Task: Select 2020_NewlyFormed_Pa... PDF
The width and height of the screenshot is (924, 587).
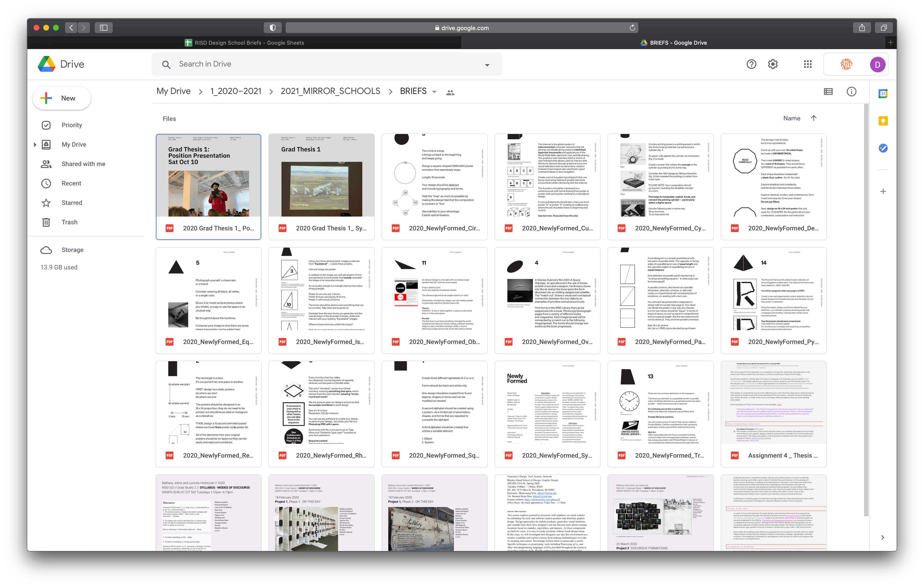Action: 660,301
